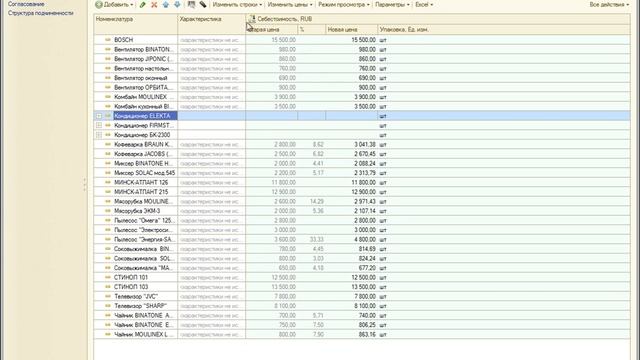Move row down with blue arrow
The image size is (640, 360).
177,5
